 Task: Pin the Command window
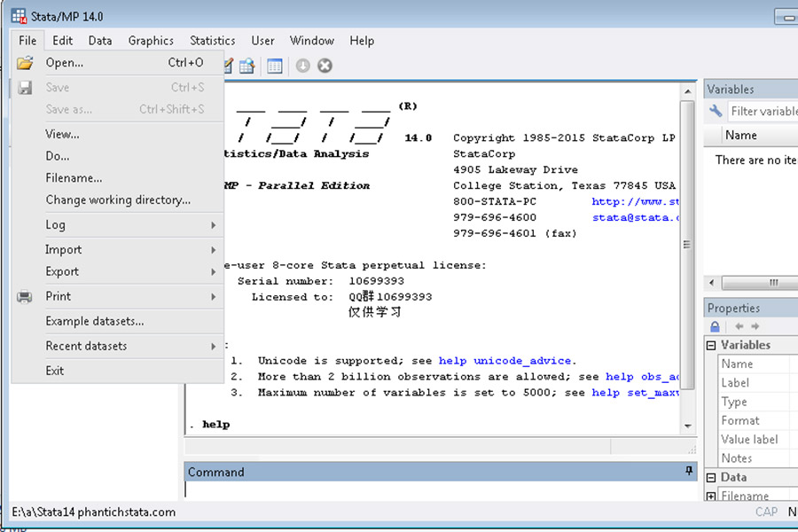(689, 471)
